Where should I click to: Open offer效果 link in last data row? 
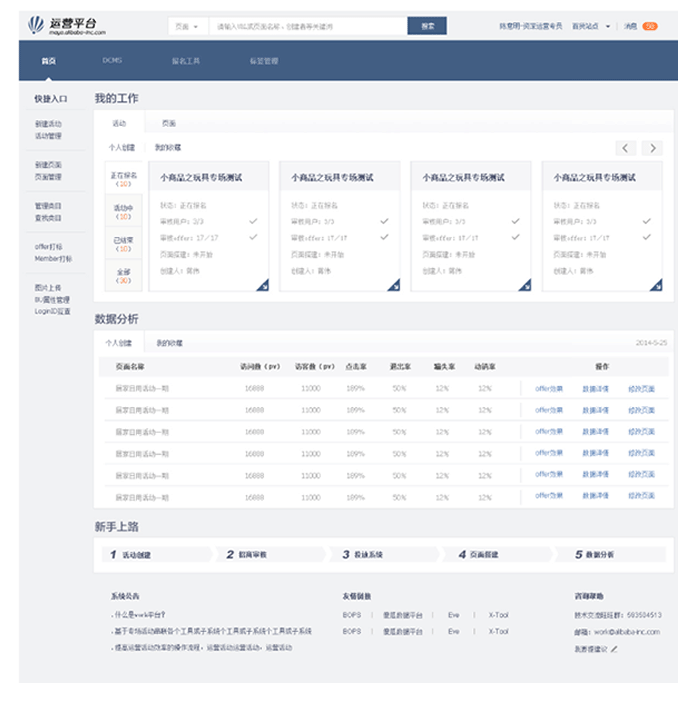pyautogui.click(x=549, y=495)
